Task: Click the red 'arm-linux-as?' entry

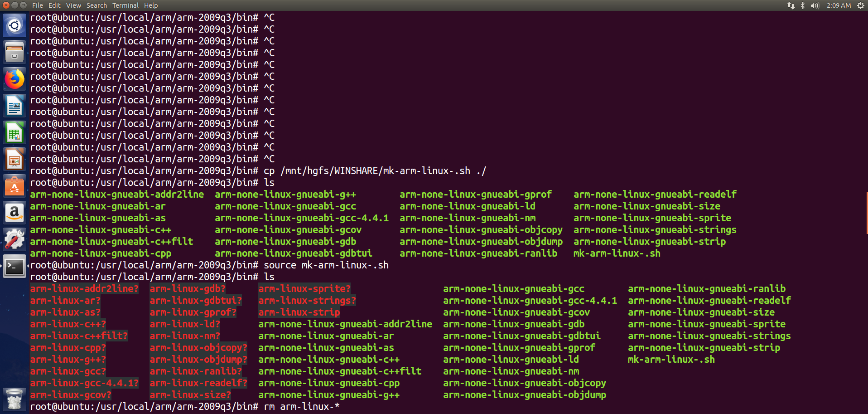Action: [x=65, y=312]
